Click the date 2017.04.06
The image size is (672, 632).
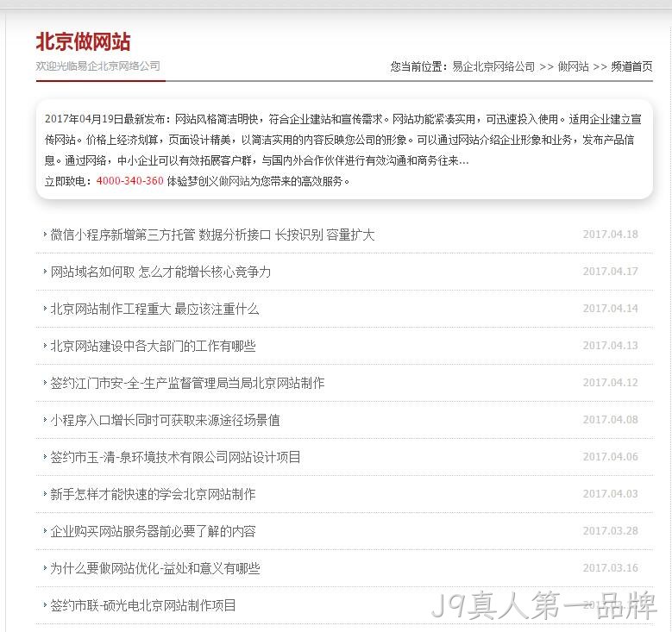(x=610, y=457)
